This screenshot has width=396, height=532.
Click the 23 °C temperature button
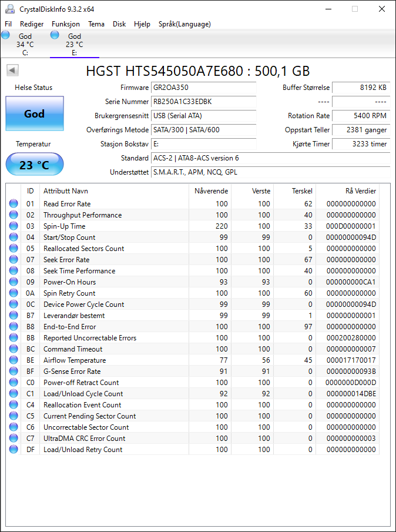tap(35, 165)
